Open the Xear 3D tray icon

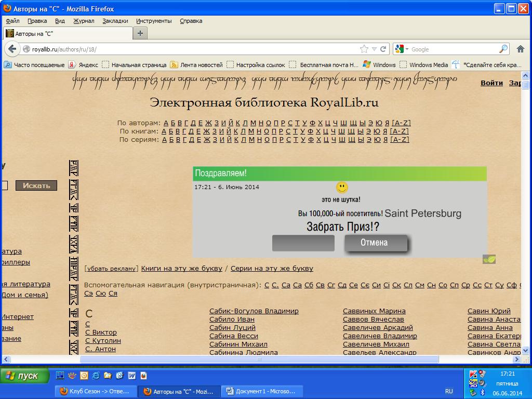pos(473,383)
